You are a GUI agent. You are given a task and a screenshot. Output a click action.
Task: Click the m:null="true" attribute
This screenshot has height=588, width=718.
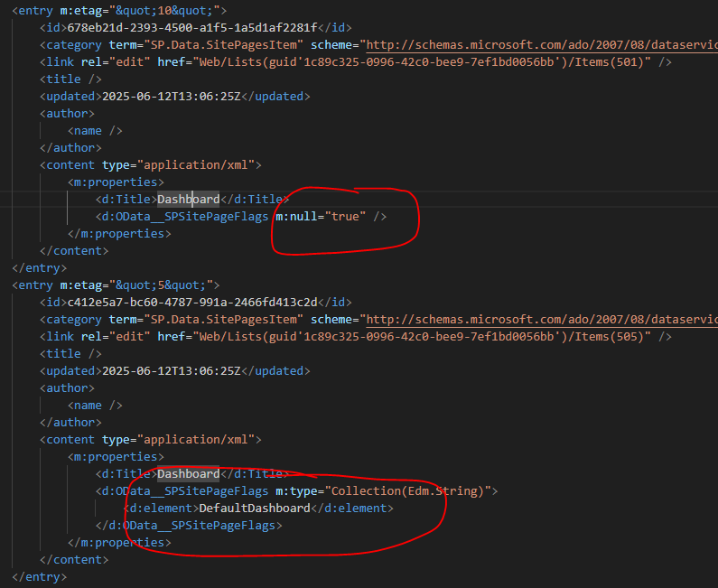321,216
